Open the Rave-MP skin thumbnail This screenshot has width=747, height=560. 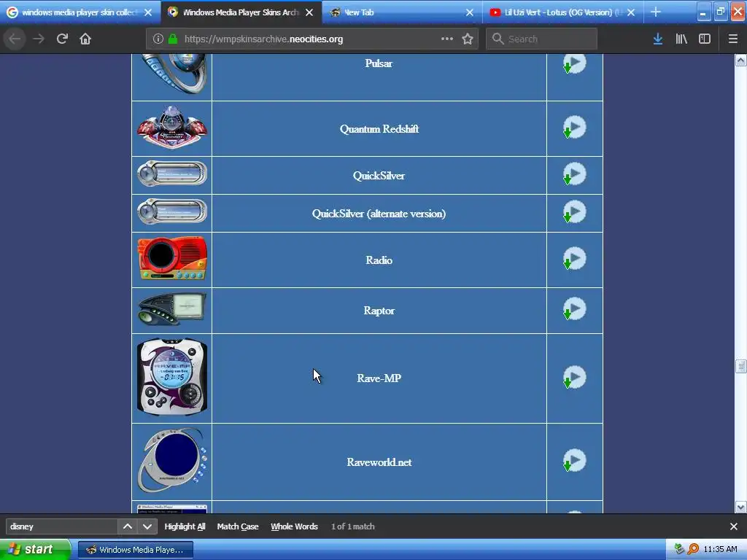(x=172, y=377)
